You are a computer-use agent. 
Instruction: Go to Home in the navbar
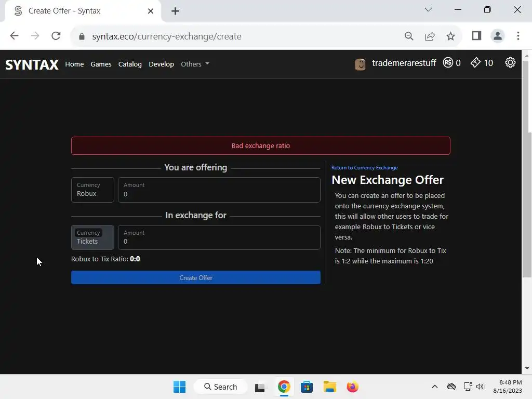(74, 64)
